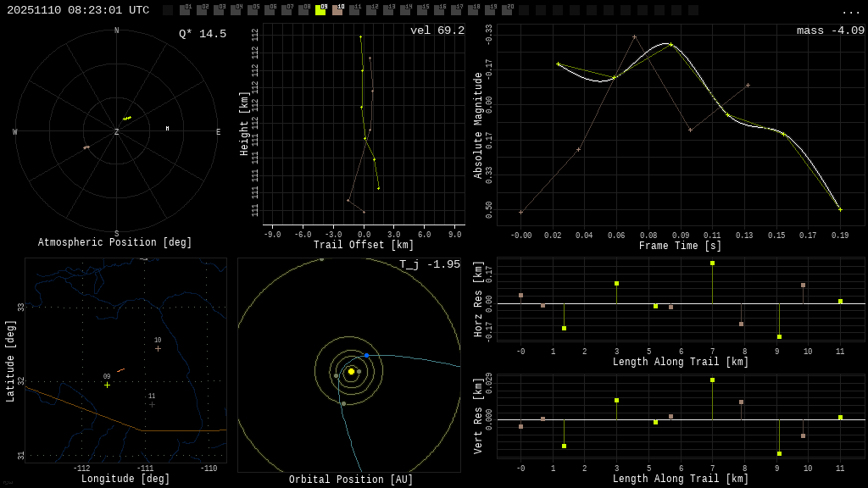Click the zenith Z marker in sky plot
The image size is (868, 488).
tap(117, 132)
